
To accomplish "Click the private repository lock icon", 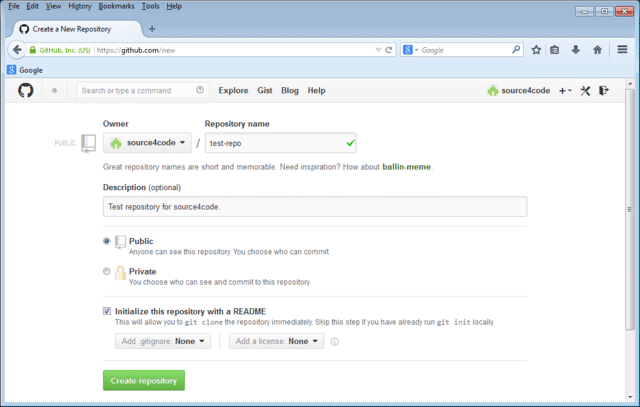I will 120,273.
